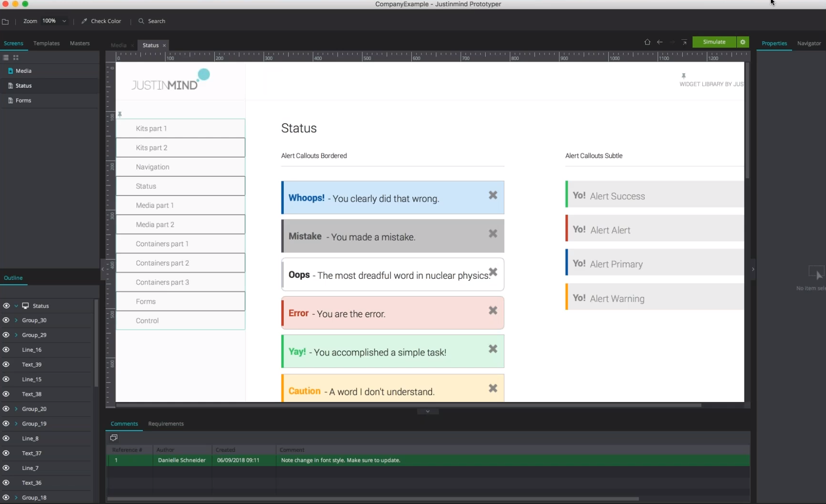Toggle visibility of Text_39
This screenshot has width=826, height=504.
click(x=6, y=365)
